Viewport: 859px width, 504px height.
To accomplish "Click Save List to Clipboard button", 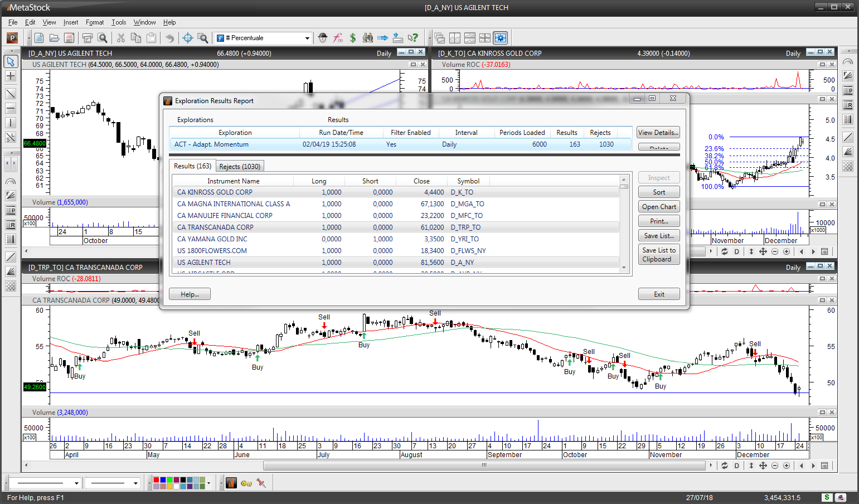I will (659, 255).
